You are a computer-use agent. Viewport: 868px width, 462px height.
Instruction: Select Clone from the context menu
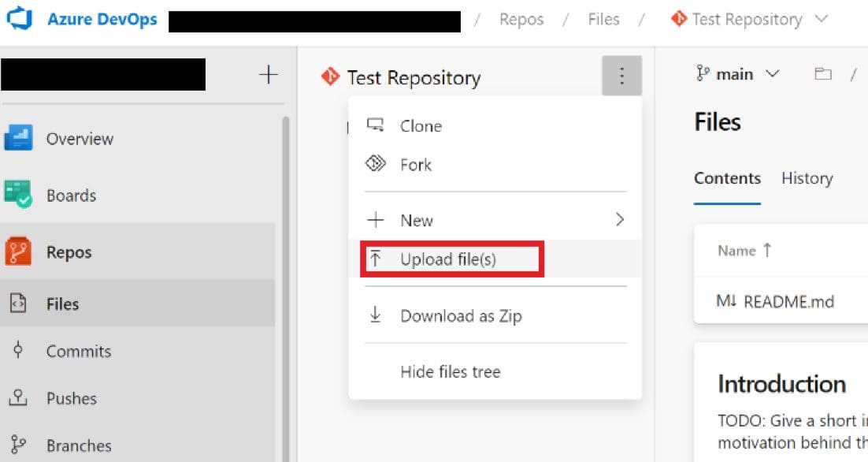421,126
